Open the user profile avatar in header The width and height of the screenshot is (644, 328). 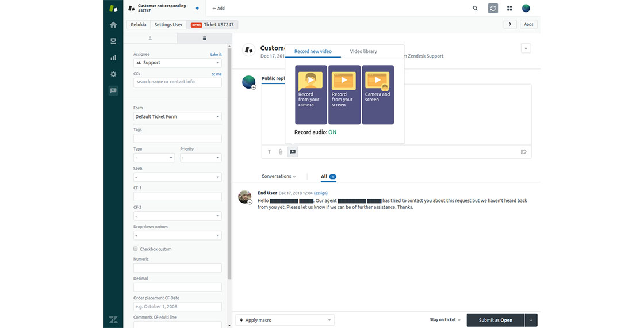point(526,8)
